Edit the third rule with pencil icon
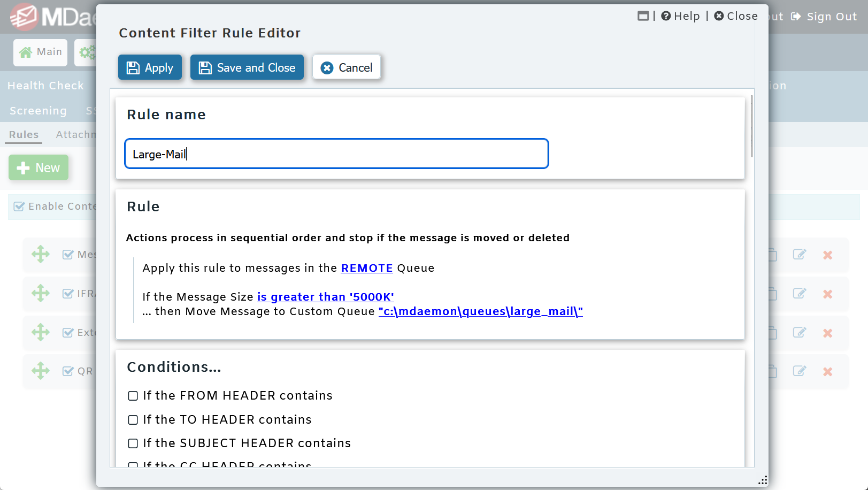 point(800,333)
